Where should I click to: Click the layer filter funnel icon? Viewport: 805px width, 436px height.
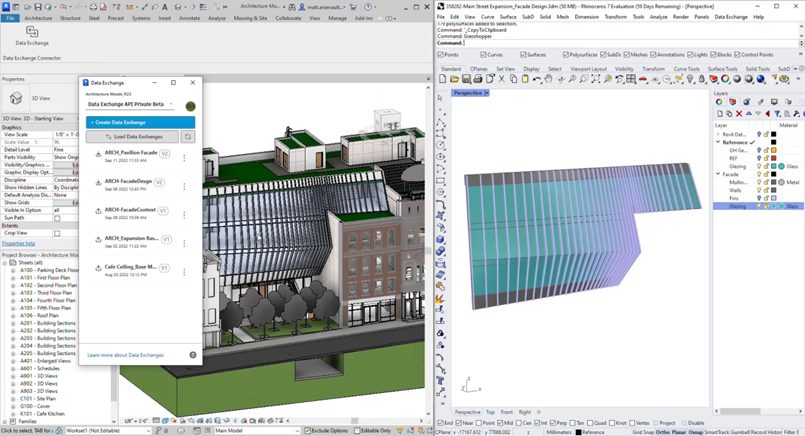[x=777, y=114]
